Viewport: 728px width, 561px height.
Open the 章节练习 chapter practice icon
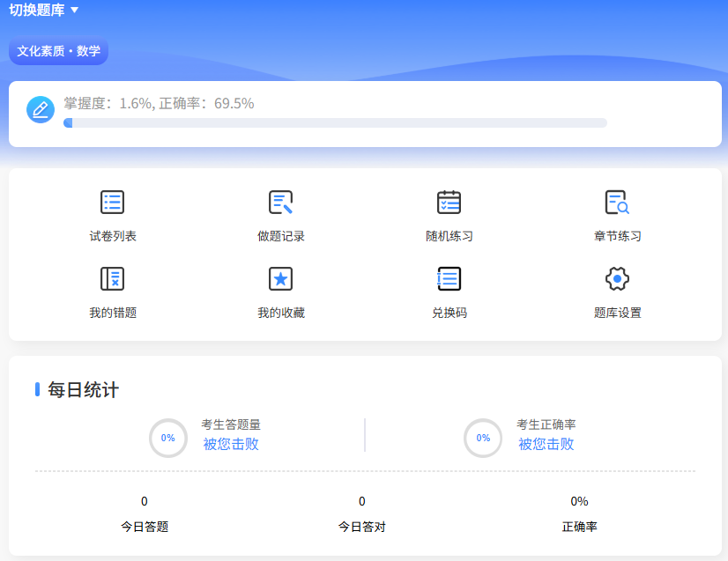click(x=617, y=203)
